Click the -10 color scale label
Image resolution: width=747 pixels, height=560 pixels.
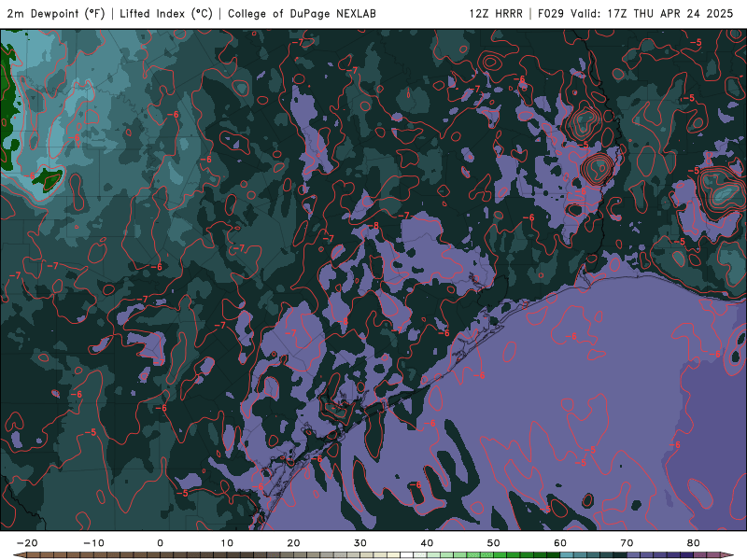[x=94, y=543]
